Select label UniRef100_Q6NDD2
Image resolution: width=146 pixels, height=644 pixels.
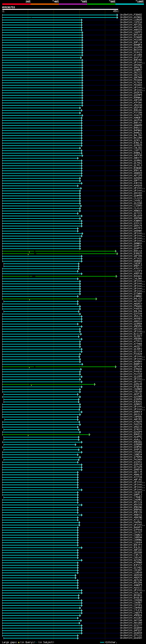(x=131, y=261)
